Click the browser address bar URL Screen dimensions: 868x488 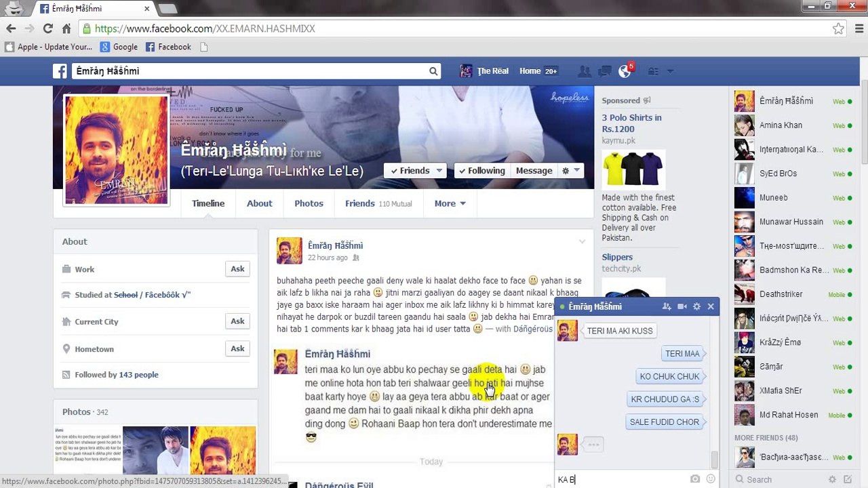click(x=205, y=28)
